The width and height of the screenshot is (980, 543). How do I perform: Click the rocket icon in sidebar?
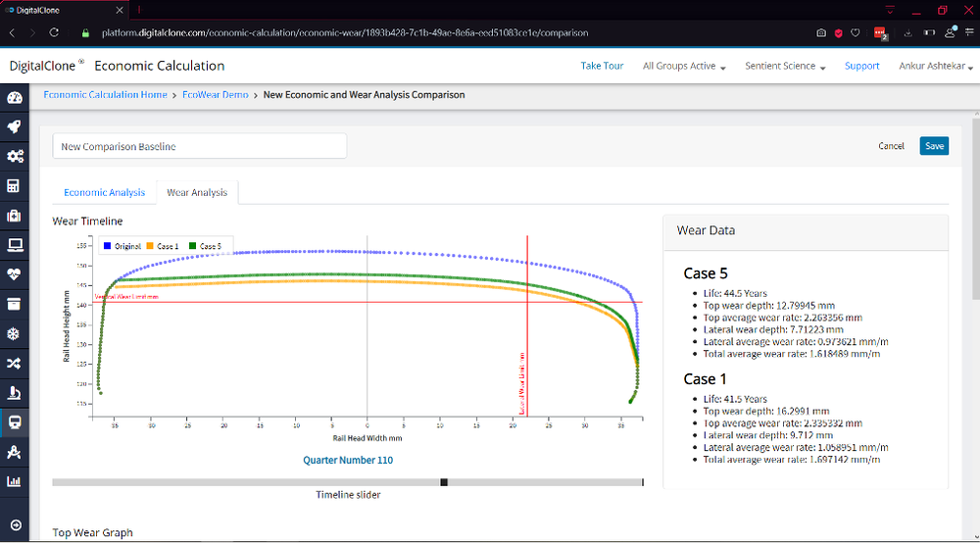[15, 127]
